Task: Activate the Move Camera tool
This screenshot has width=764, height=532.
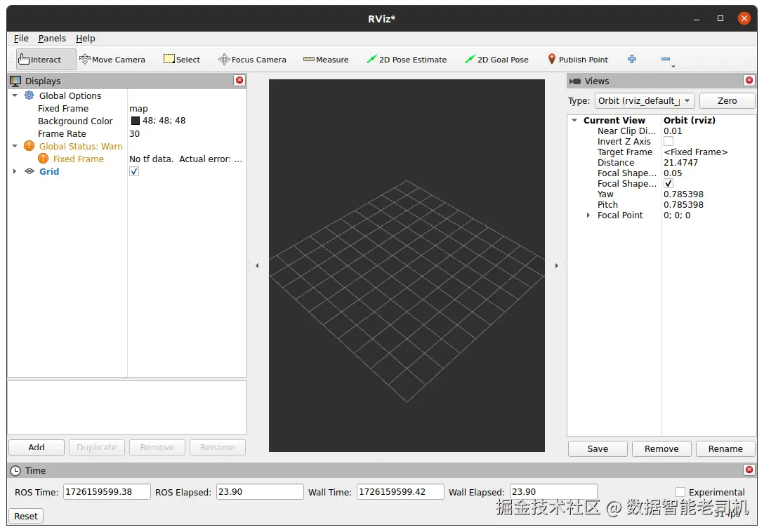Action: pos(112,60)
